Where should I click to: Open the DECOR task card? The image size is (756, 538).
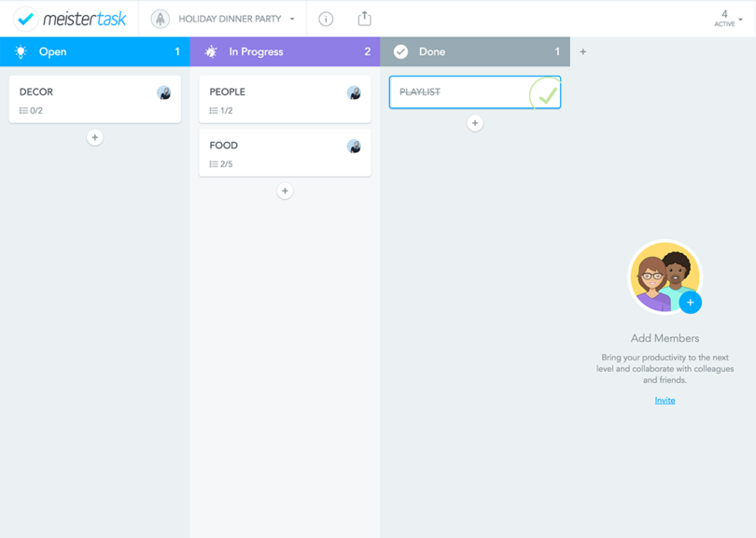tap(95, 99)
